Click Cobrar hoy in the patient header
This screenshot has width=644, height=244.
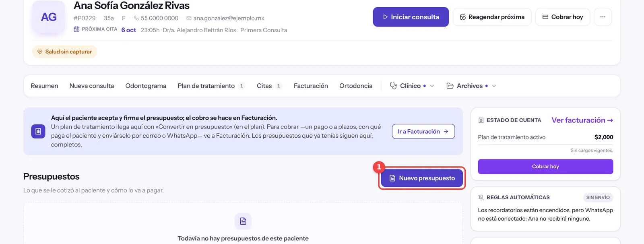click(563, 17)
